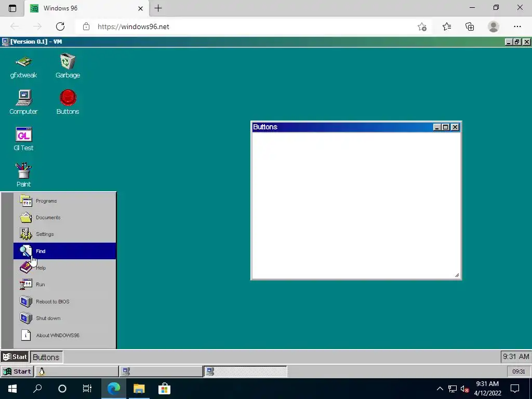Close the [Version 0.1] - VM window
This screenshot has height=399, width=532.
526,42
